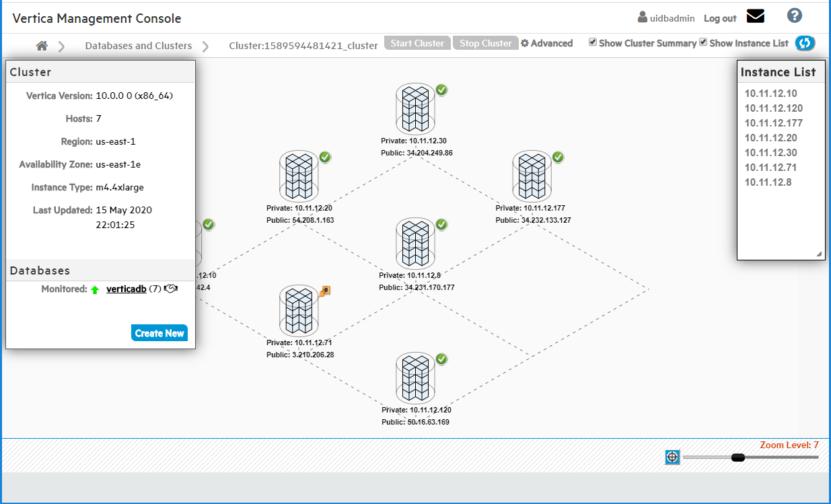831x504 pixels.
Task: Click the Zoom Level slider handle
Action: click(x=737, y=458)
